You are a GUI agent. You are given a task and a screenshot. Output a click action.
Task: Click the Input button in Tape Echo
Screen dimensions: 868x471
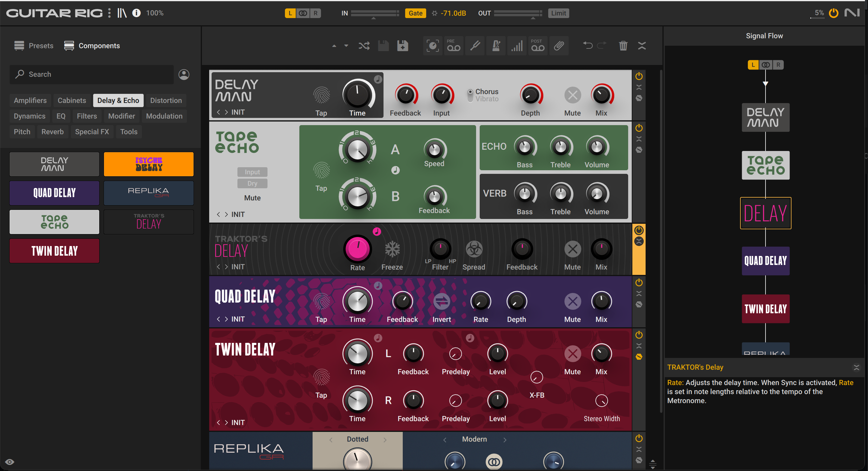click(252, 172)
